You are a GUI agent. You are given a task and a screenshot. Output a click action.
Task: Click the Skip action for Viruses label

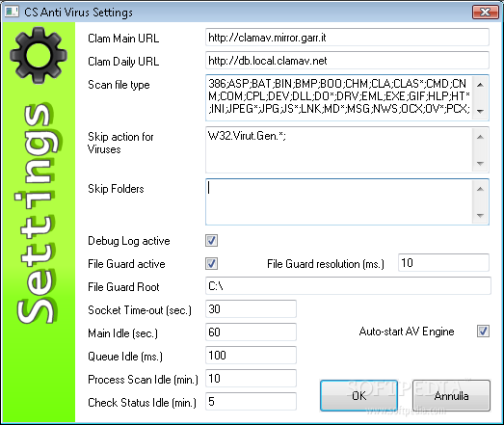pyautogui.click(x=120, y=143)
